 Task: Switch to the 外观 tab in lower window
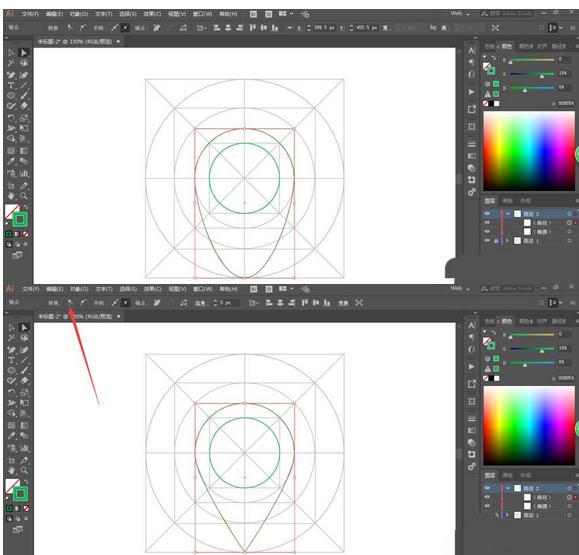[525, 475]
